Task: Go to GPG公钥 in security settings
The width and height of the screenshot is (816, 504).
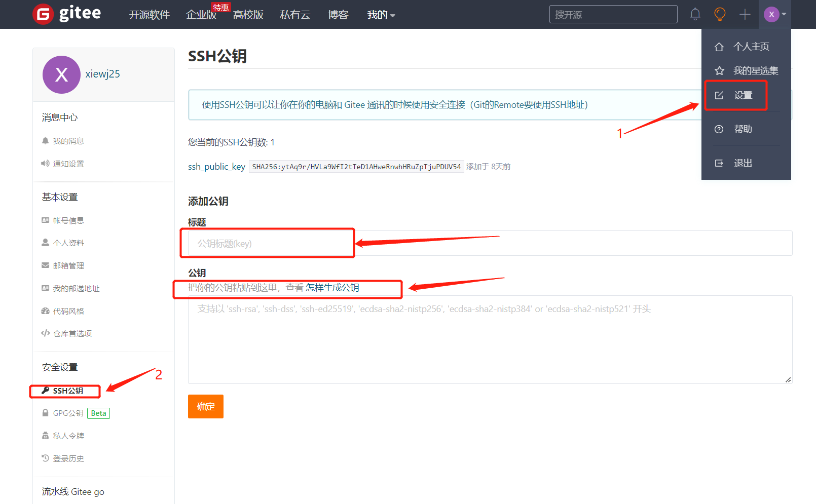Action: pyautogui.click(x=68, y=413)
